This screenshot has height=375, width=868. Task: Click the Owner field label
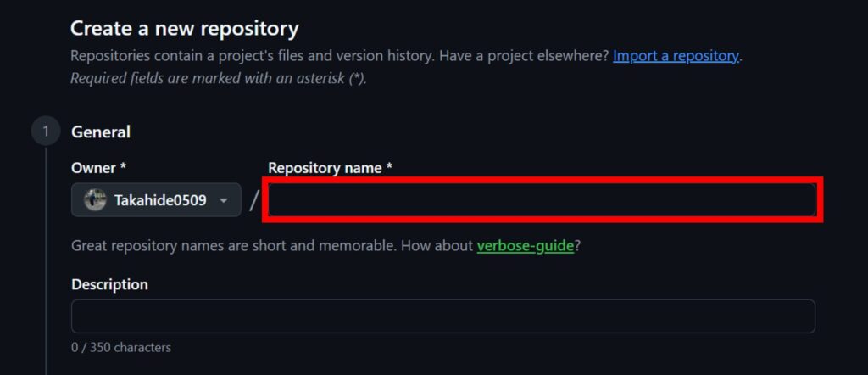click(x=98, y=168)
